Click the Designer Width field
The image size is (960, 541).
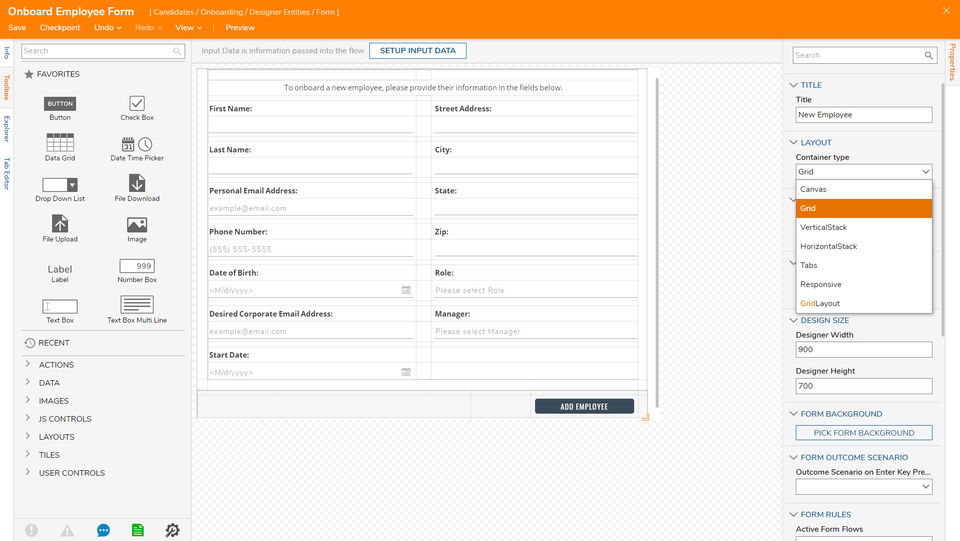tap(864, 349)
